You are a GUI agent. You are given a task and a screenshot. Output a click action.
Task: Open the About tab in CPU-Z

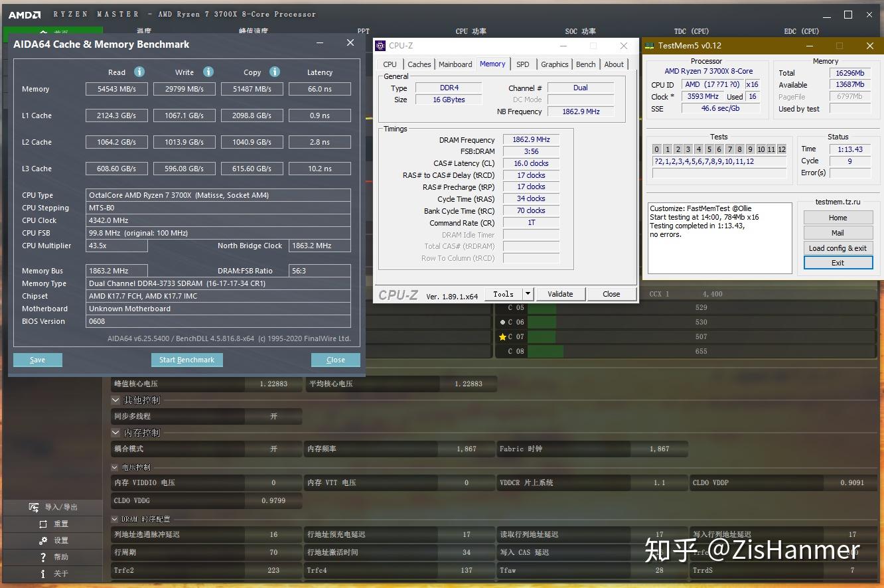pyautogui.click(x=614, y=64)
